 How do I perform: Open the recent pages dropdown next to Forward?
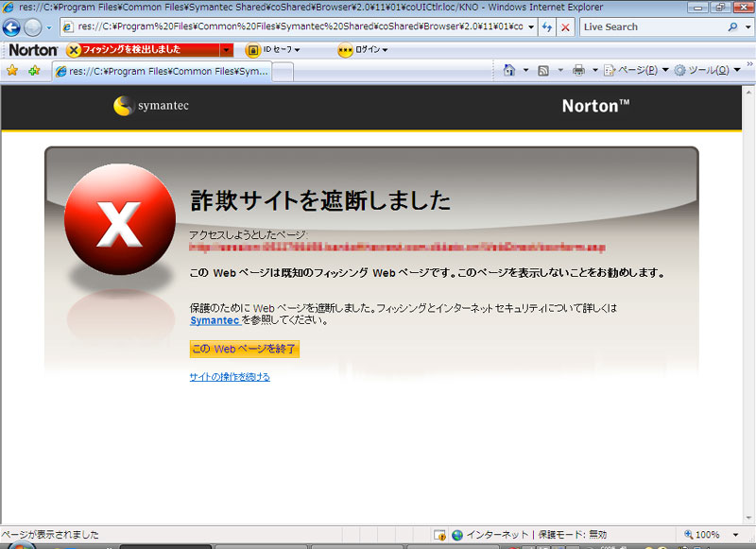[x=49, y=27]
